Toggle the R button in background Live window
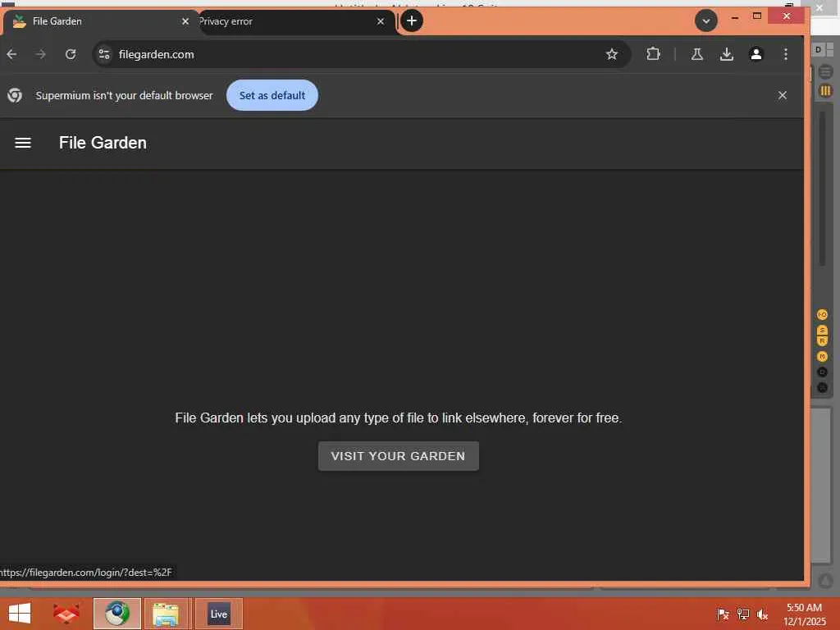840x630 pixels. [822, 340]
